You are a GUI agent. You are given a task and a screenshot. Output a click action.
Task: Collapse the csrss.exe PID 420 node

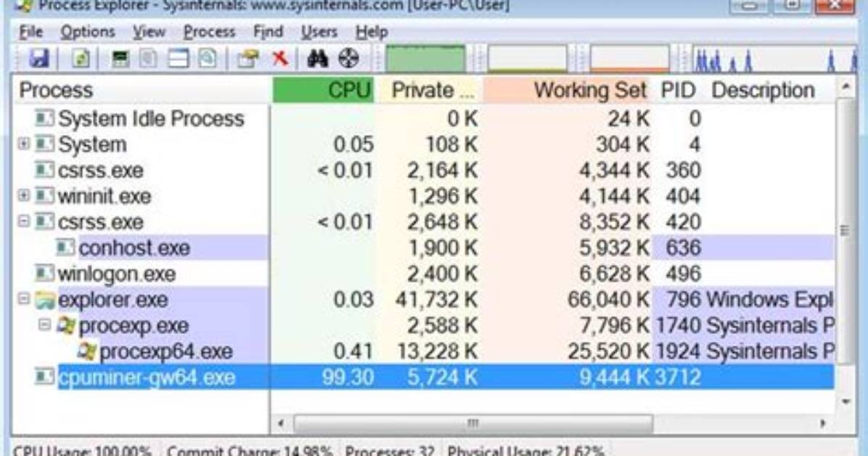(x=24, y=221)
